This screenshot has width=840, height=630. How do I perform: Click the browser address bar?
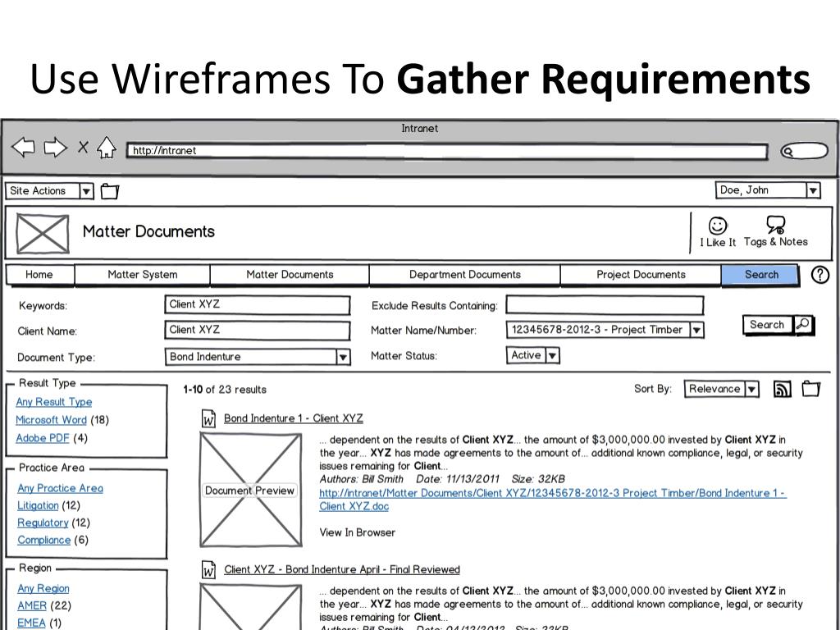[x=447, y=151]
